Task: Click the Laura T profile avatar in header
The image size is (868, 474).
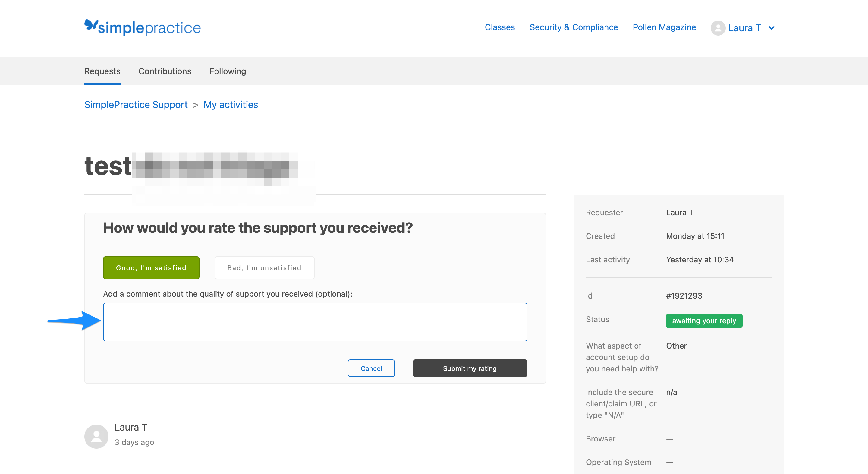Action: tap(718, 28)
